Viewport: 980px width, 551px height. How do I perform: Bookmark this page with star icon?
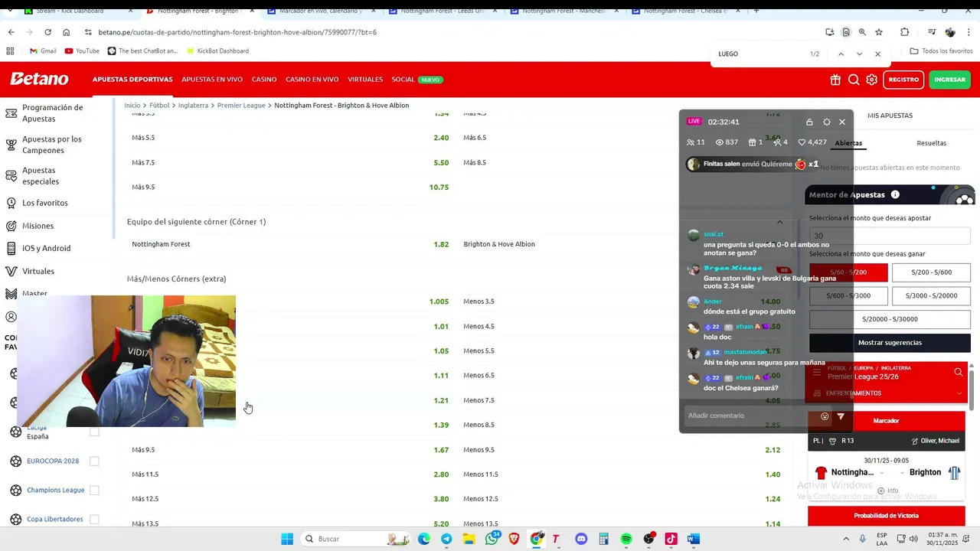(x=879, y=32)
